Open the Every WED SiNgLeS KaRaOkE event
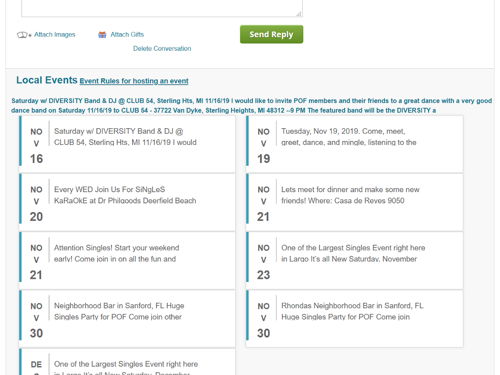 127,202
